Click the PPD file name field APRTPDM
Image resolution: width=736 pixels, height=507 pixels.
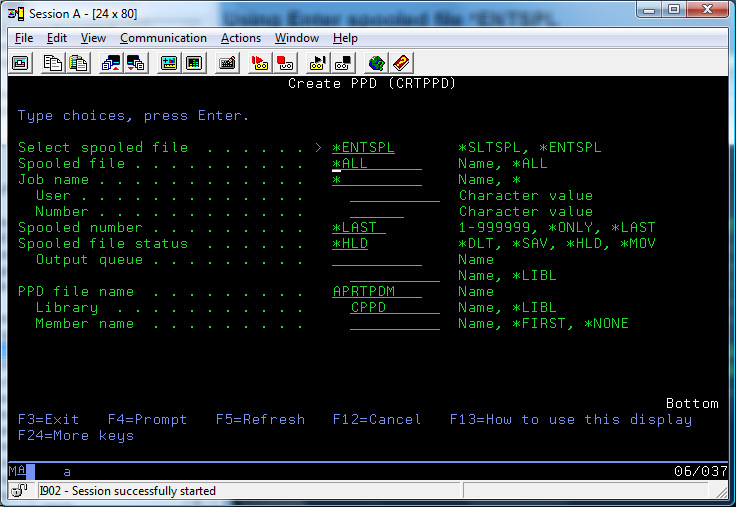377,292
